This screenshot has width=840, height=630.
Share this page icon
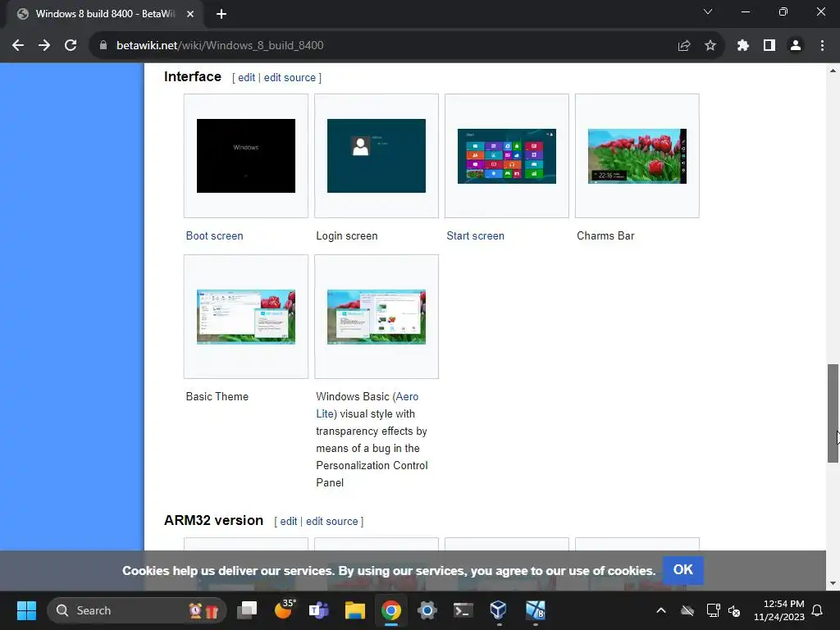click(x=684, y=46)
